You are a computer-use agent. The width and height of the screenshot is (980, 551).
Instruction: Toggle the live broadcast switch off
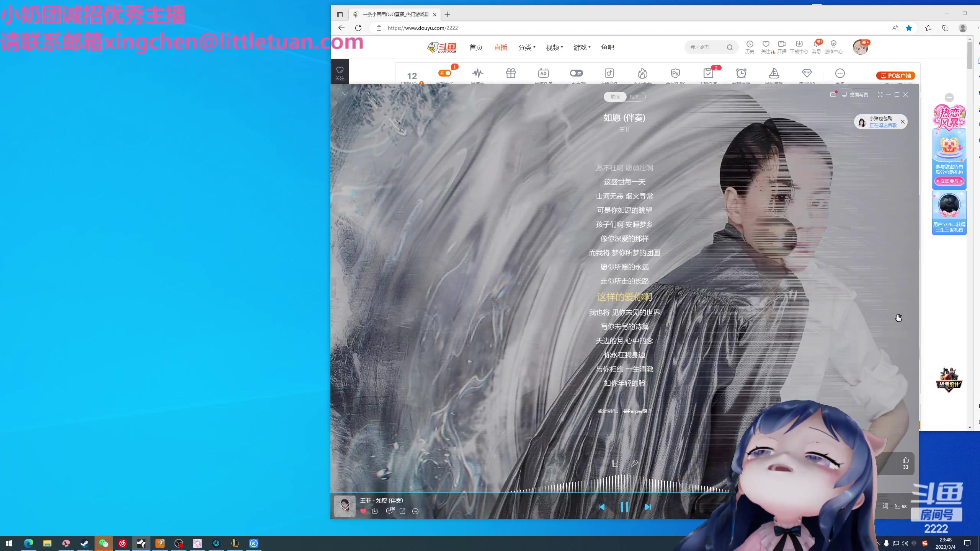tap(445, 73)
